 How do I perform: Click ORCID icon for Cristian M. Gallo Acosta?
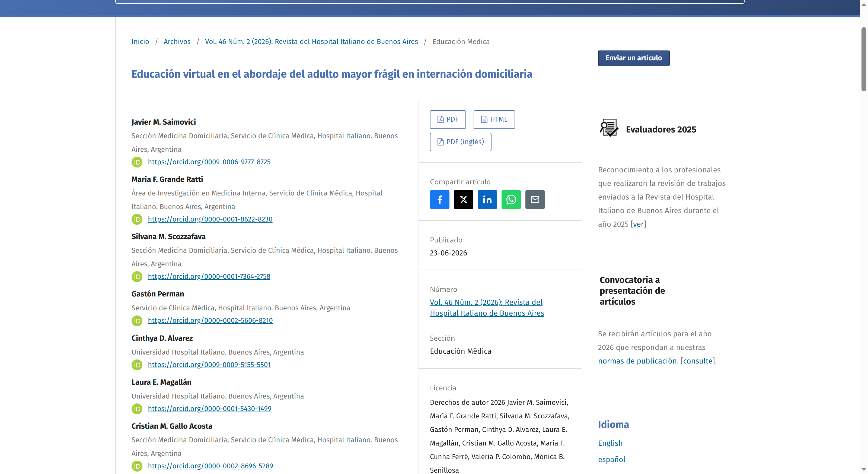pos(137,466)
